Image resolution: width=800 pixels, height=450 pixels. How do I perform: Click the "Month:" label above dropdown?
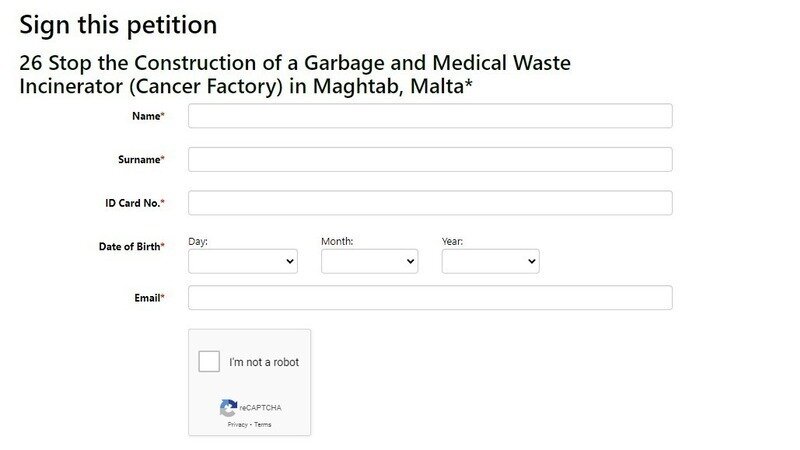337,241
